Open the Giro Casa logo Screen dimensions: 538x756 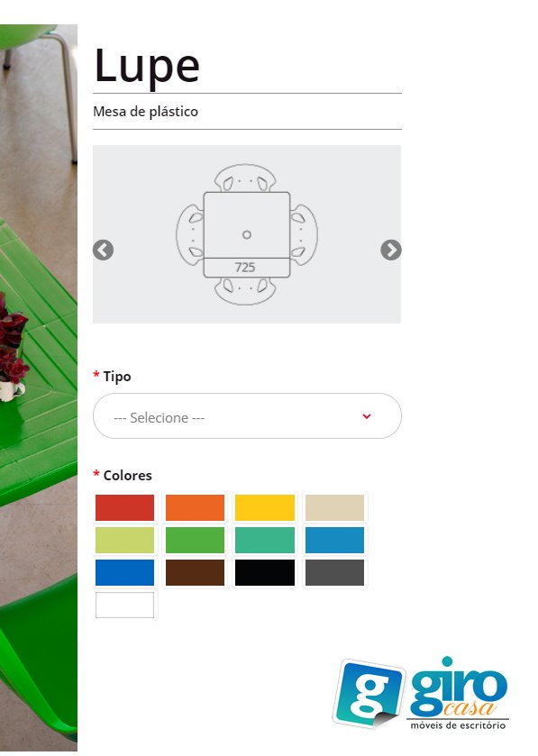tap(420, 693)
